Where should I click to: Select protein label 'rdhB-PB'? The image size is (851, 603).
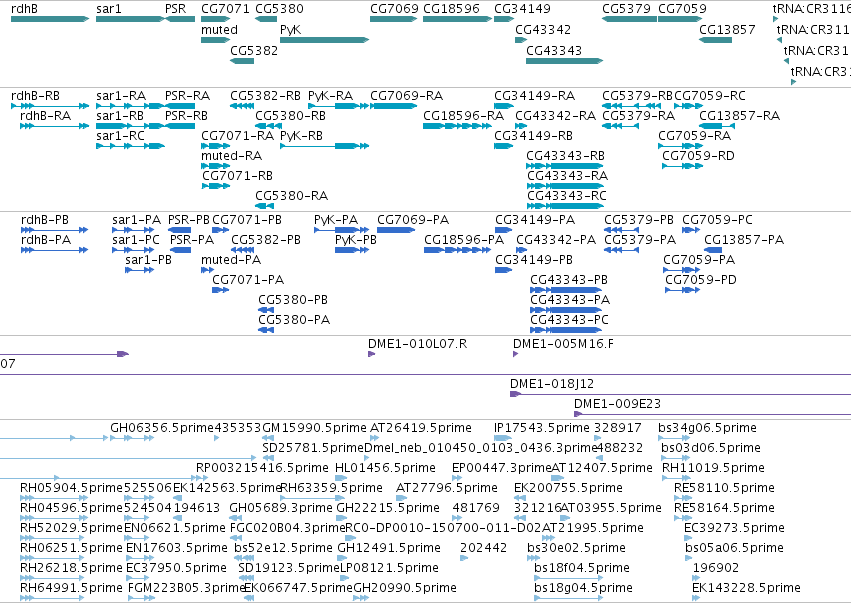click(x=45, y=220)
